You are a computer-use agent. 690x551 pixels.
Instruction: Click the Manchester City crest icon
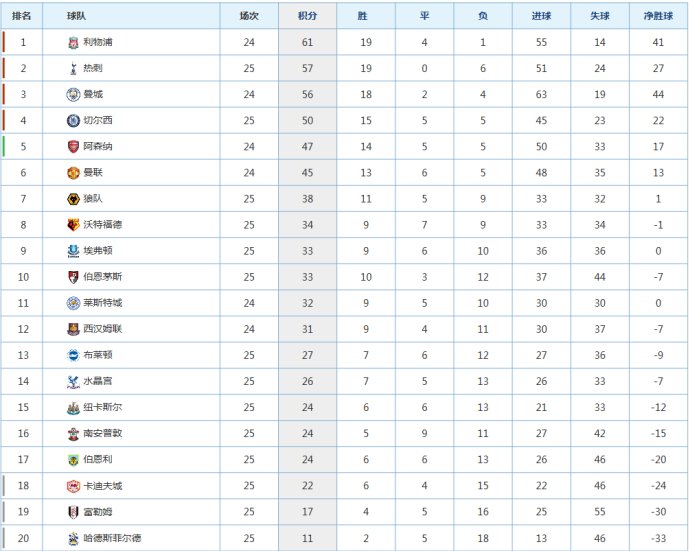point(73,94)
